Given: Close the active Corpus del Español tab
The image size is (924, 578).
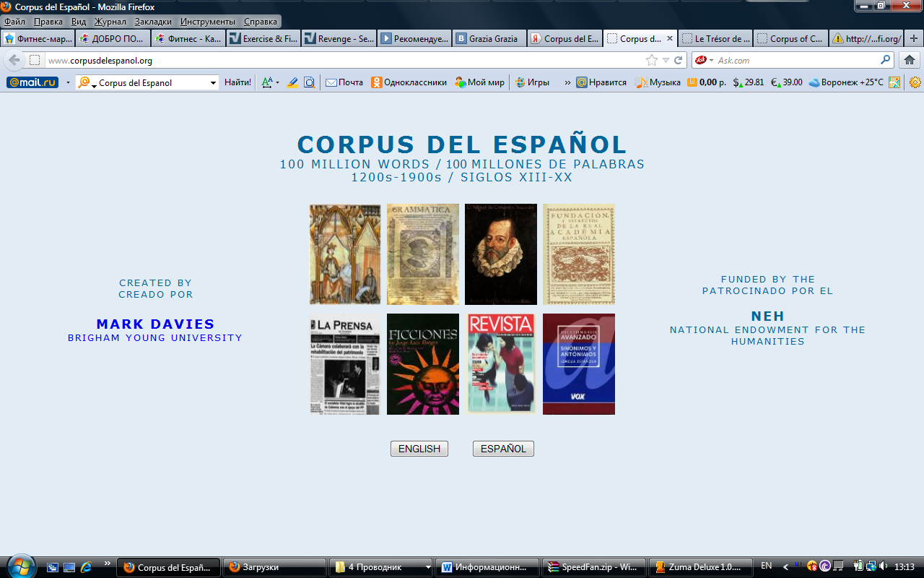Looking at the screenshot, I should [669, 38].
